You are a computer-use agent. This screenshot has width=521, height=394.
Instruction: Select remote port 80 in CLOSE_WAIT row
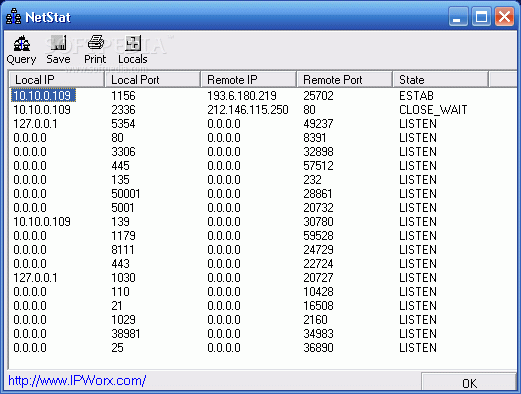[309, 110]
